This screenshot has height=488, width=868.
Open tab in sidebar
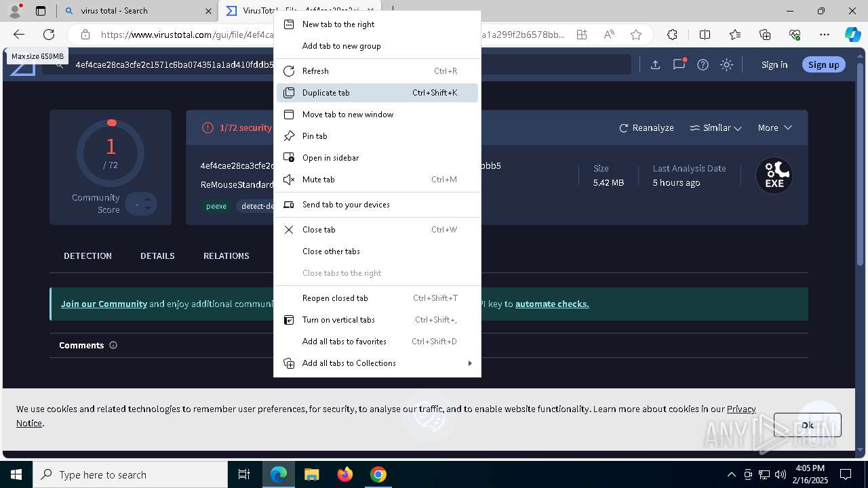[377, 158]
